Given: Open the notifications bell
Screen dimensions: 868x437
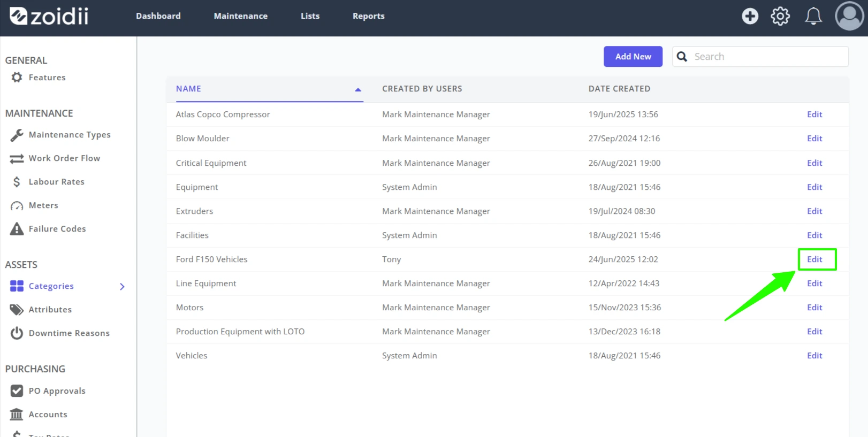Looking at the screenshot, I should [x=813, y=16].
